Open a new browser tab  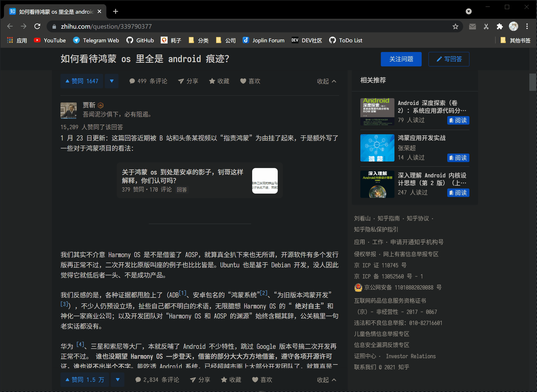click(x=115, y=11)
